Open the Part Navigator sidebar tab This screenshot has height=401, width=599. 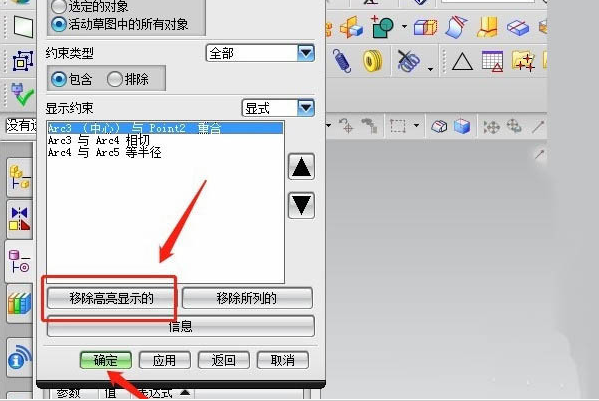coord(19,262)
